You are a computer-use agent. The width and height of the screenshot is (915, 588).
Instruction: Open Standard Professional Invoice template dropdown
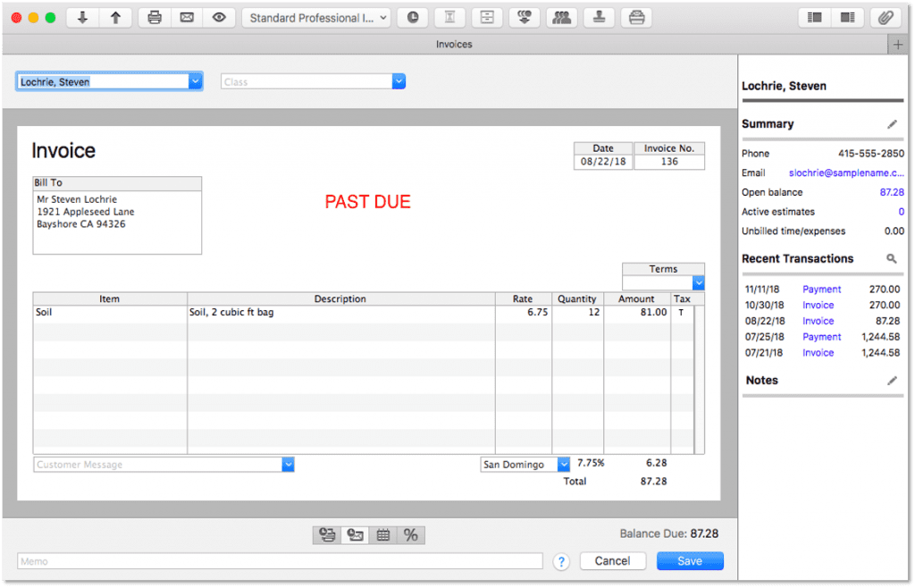(317, 18)
